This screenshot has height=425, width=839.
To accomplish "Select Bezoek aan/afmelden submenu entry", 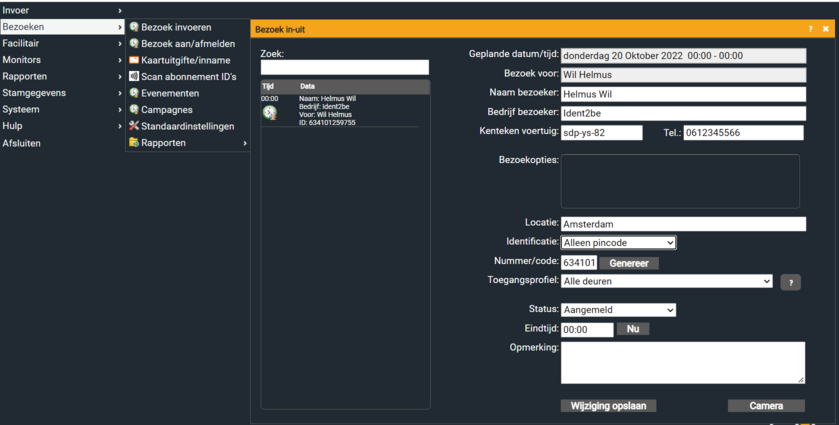I will coord(188,43).
